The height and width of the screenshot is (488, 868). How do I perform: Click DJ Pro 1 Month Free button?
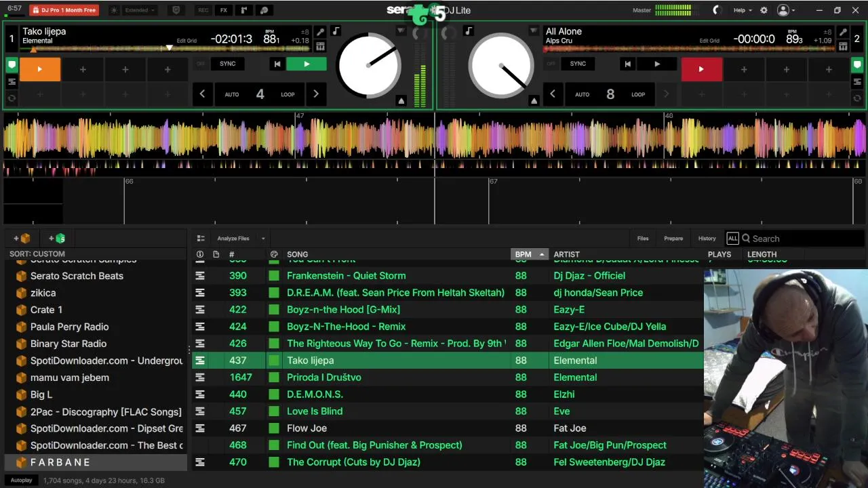pyautogui.click(x=64, y=10)
